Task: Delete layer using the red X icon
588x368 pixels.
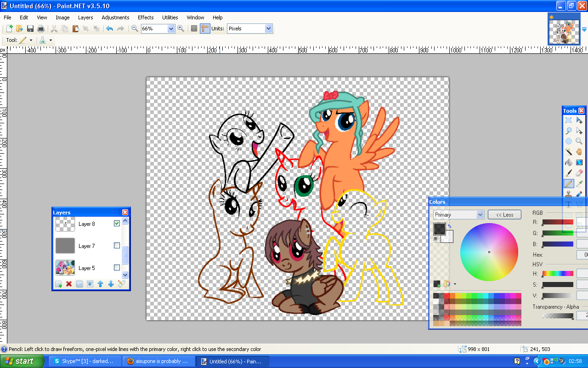Action: [x=69, y=284]
